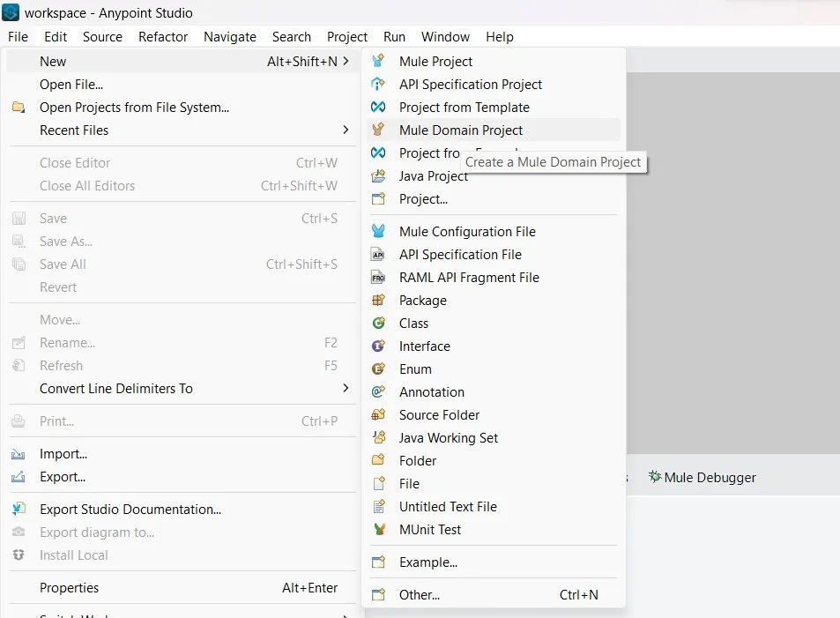Open the File menu

click(x=18, y=36)
